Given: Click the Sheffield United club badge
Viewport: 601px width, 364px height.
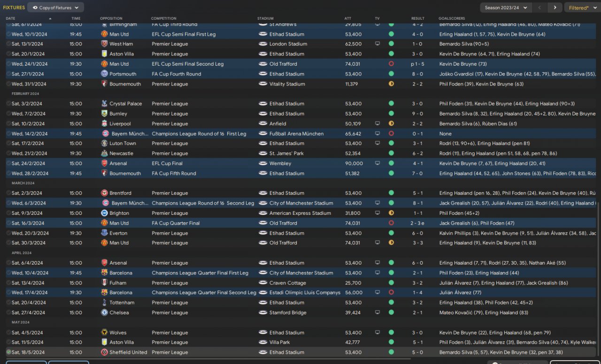Looking at the screenshot, I should coord(104,352).
